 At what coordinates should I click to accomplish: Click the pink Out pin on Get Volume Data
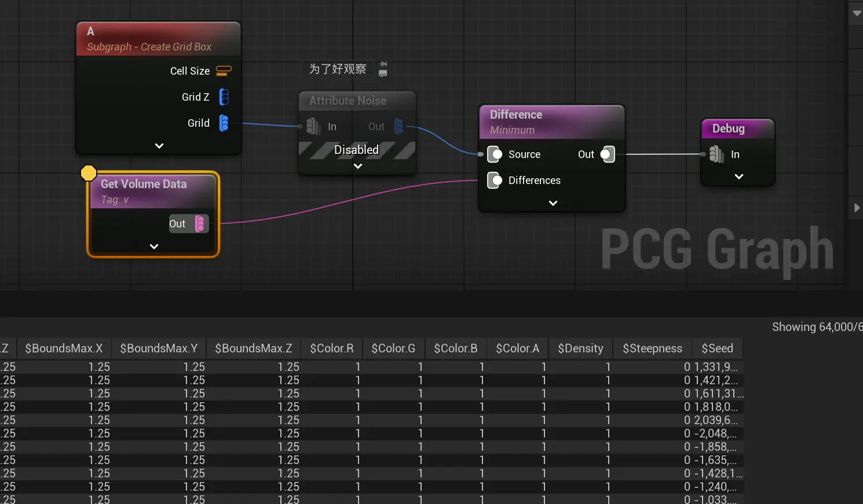coord(200,224)
